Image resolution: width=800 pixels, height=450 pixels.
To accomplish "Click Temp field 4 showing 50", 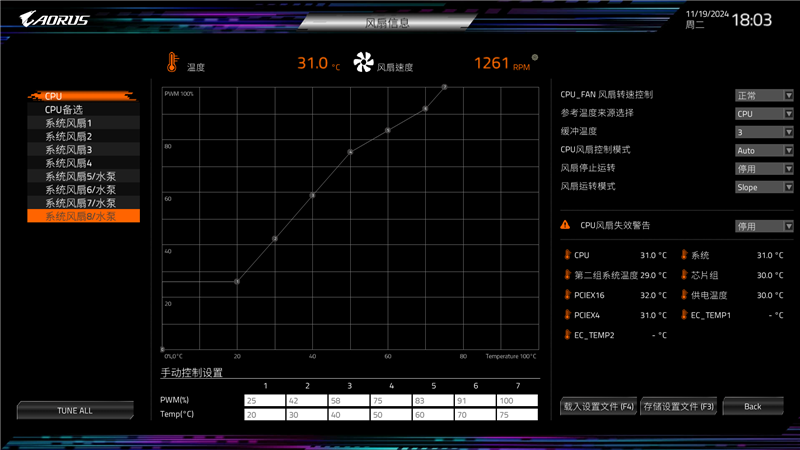I will pos(391,415).
